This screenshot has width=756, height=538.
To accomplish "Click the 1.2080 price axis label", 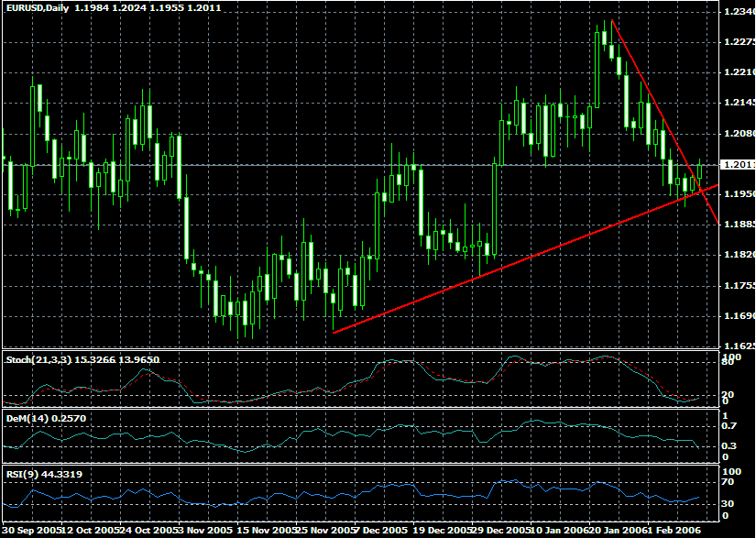I will pos(740,134).
